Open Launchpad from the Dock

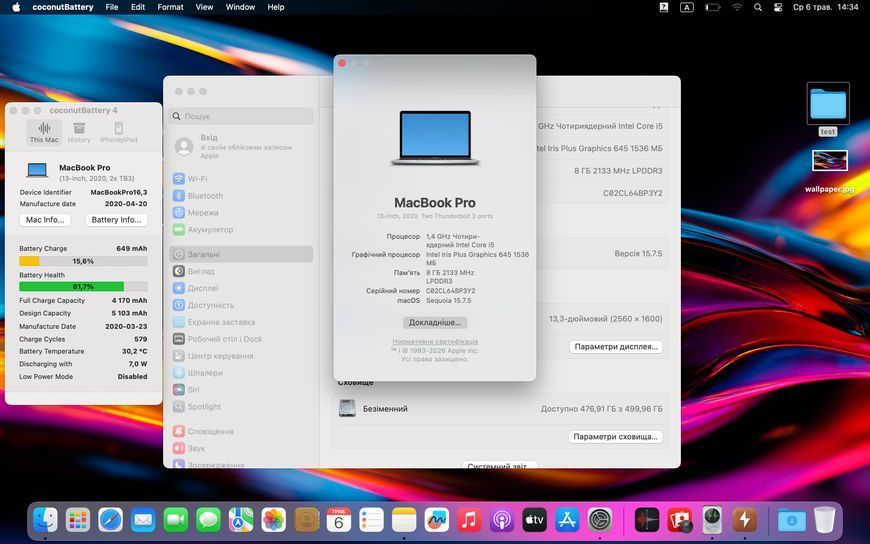[x=78, y=520]
